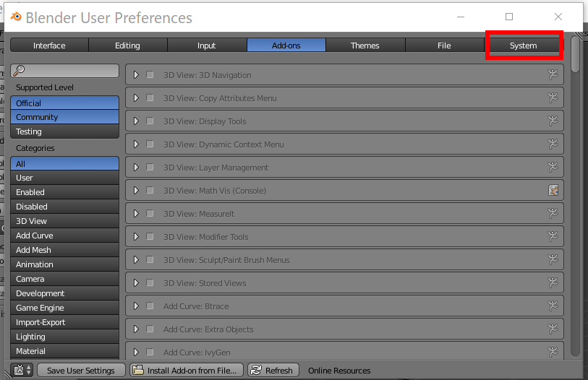The image size is (588, 380).
Task: Enable the Extra Objects add-on checkbox
Action: point(150,329)
